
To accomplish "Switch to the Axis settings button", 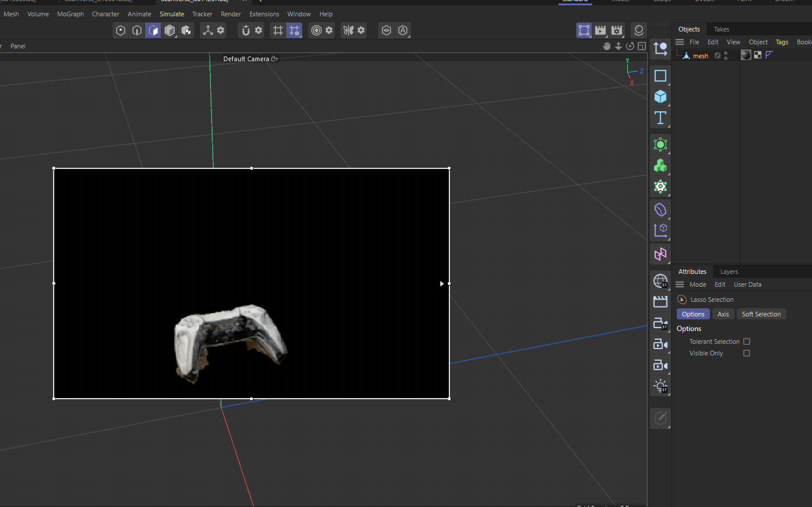I will click(x=723, y=314).
